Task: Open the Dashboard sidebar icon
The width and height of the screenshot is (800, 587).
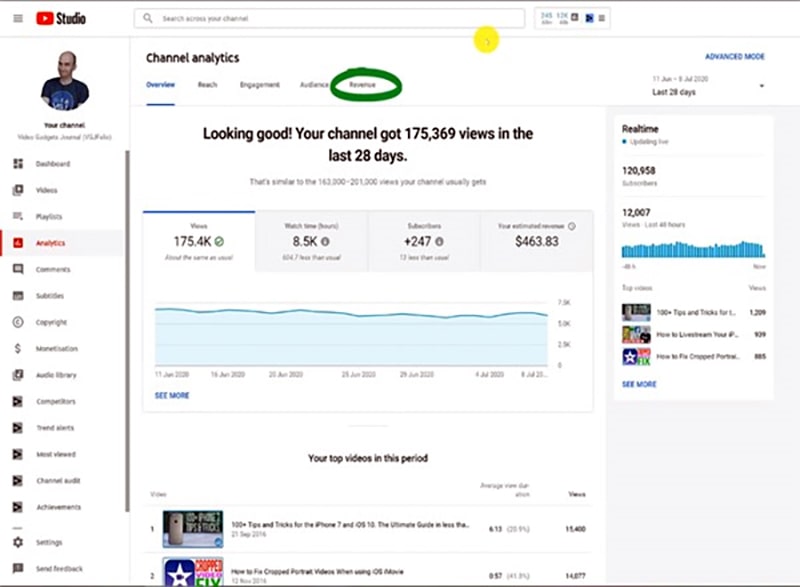Action: coord(18,164)
